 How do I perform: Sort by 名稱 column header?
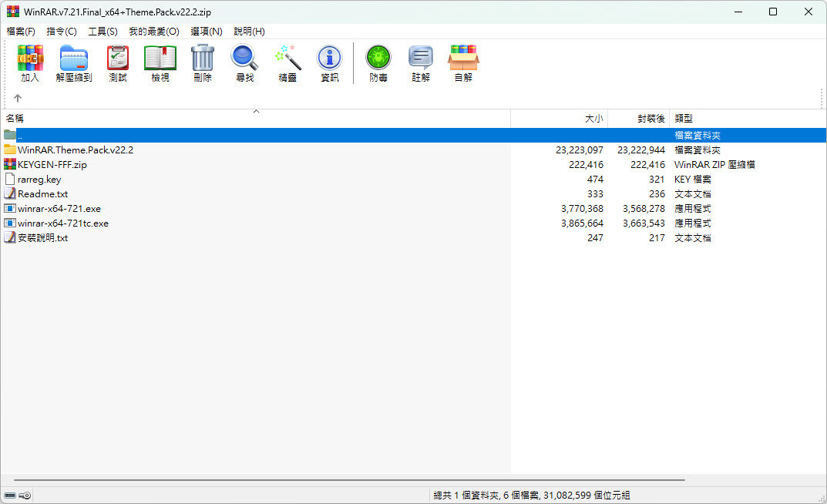pos(256,119)
